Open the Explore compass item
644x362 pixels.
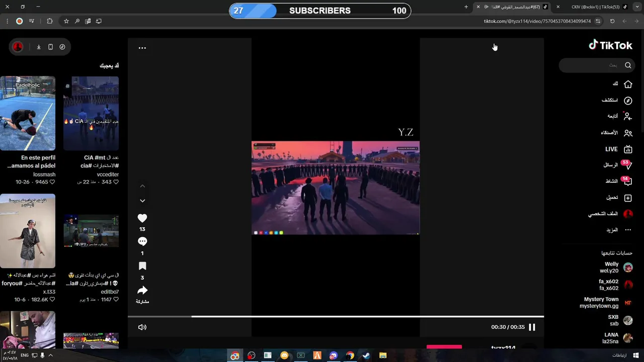(617, 101)
